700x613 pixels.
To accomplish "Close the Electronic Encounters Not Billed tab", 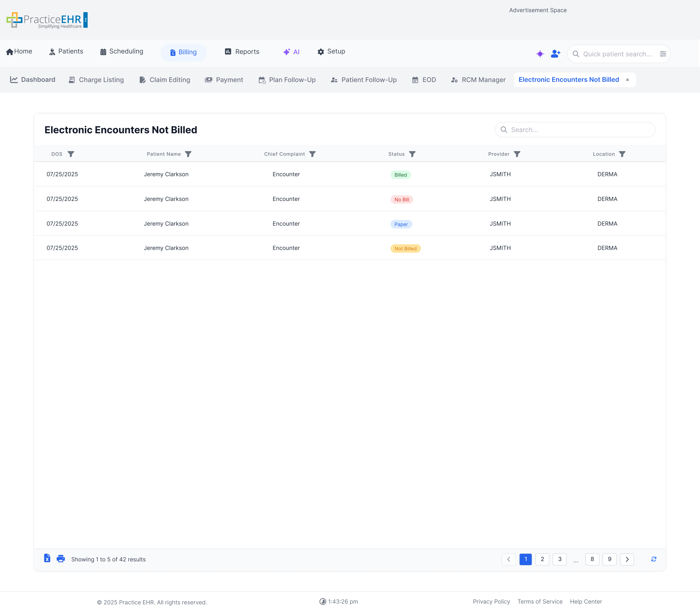I will (x=627, y=80).
